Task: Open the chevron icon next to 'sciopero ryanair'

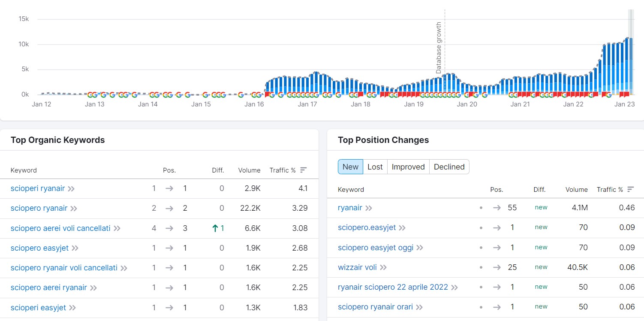Action: click(x=74, y=209)
